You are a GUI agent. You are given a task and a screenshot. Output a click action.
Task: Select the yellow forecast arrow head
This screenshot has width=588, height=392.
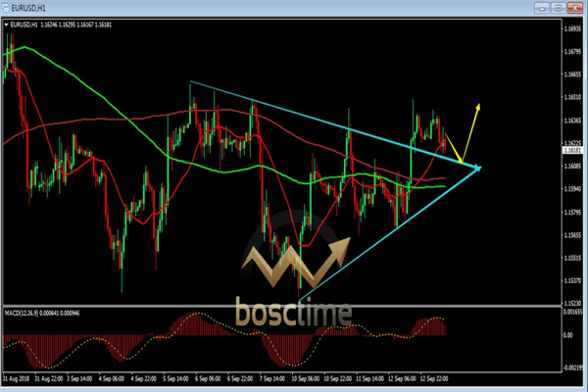tap(477, 104)
